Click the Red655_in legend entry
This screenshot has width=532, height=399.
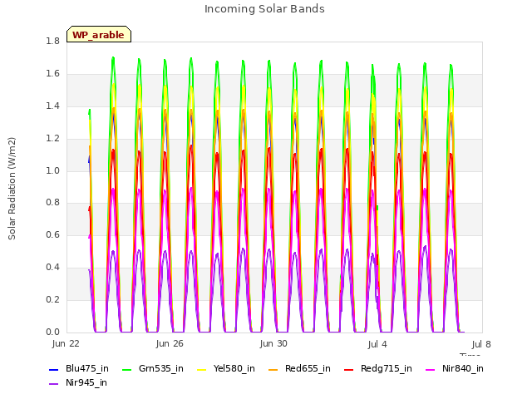pyautogui.click(x=299, y=369)
